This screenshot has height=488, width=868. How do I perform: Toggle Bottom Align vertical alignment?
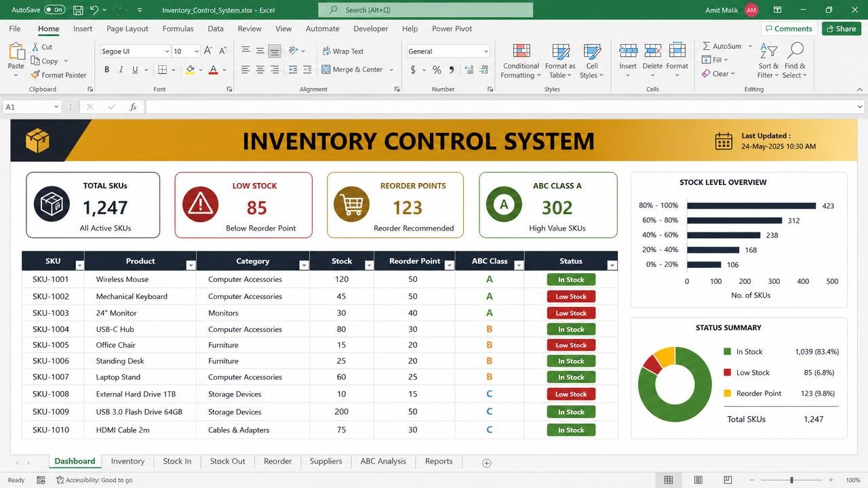click(275, 51)
